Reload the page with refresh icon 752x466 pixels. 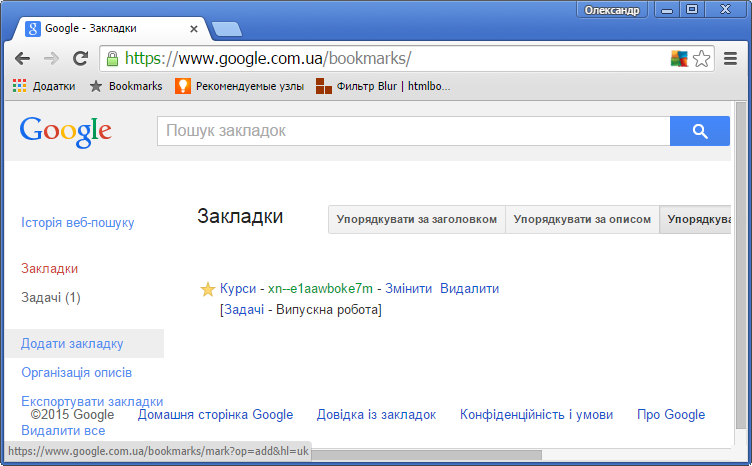[80, 58]
